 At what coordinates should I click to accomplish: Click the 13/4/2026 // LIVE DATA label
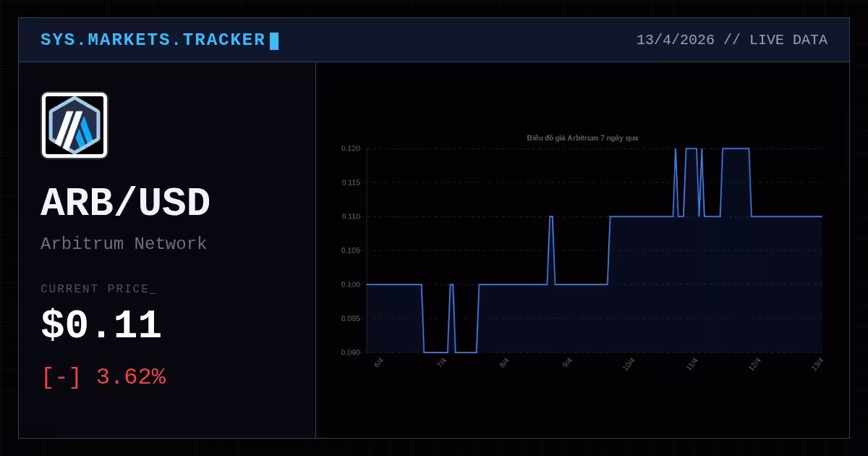[x=732, y=40]
